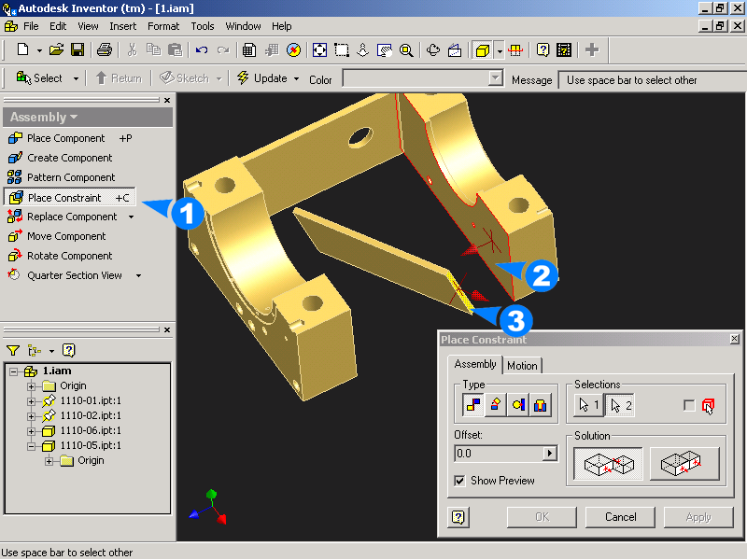Click the Place Constraint dialog help icon
The width and height of the screenshot is (747, 560).
coord(458,517)
